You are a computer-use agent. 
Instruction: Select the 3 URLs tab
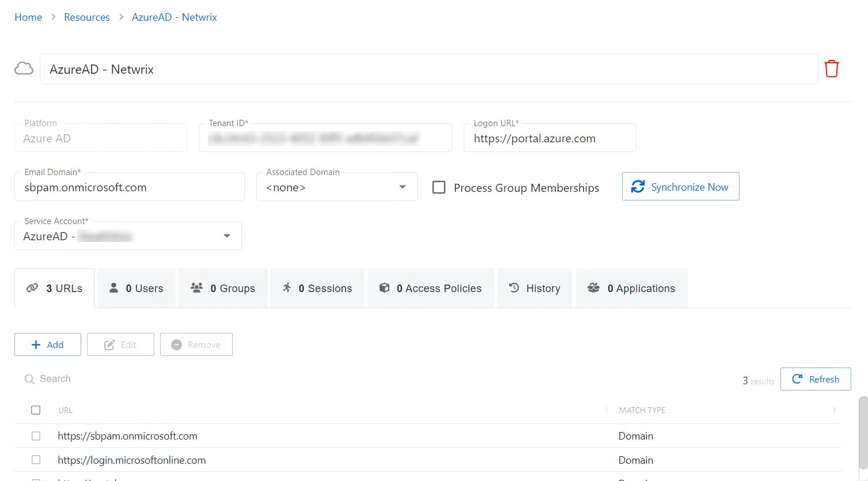click(x=54, y=288)
